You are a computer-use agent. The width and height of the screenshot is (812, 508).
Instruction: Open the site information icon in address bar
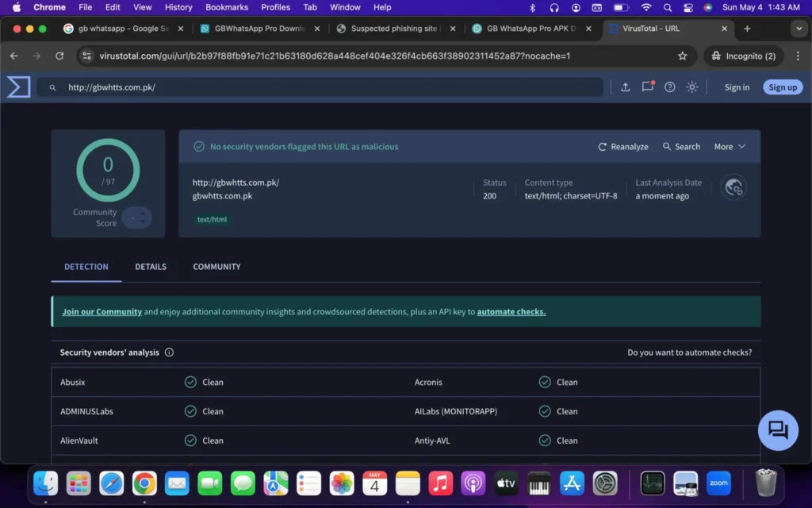[87, 56]
